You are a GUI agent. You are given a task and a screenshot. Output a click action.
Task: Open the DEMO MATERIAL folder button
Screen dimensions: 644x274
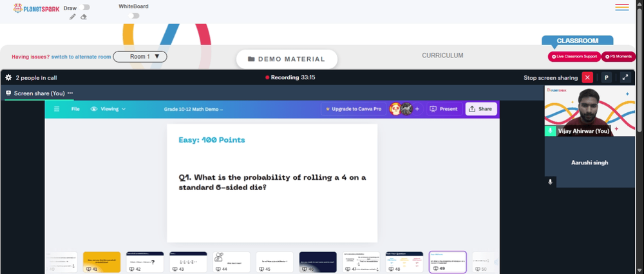(x=287, y=59)
